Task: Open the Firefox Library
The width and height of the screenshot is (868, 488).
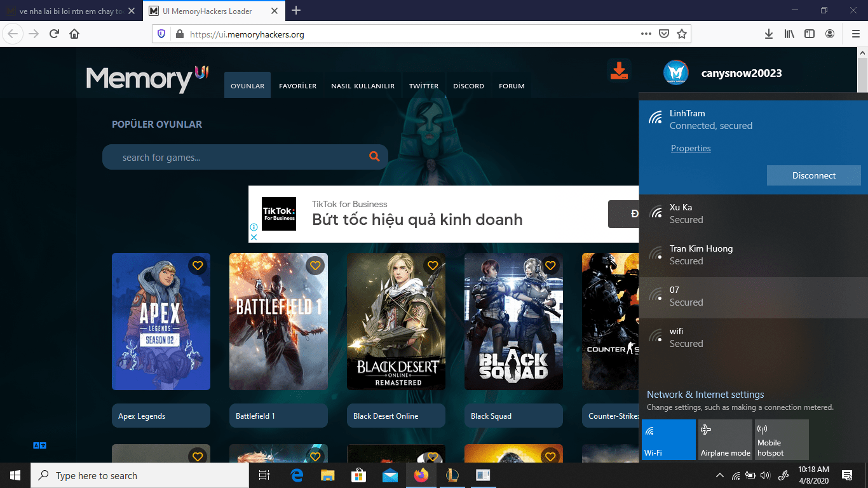Action: tap(789, 34)
